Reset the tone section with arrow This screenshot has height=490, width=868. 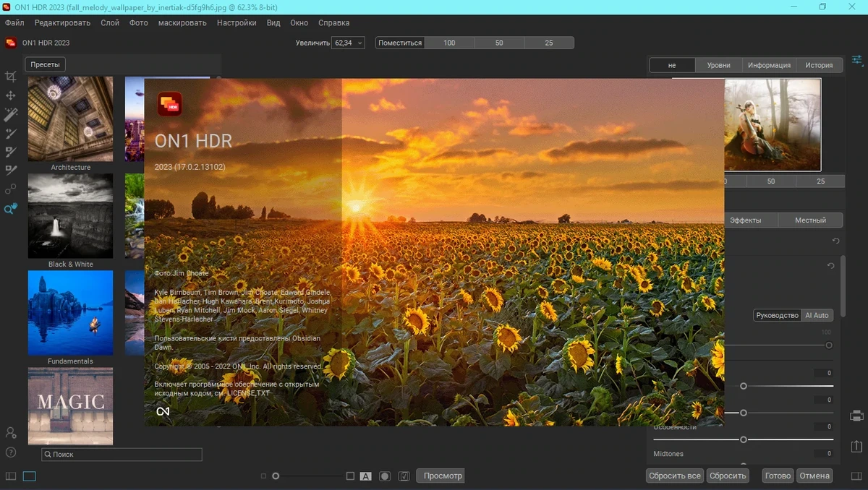[830, 266]
